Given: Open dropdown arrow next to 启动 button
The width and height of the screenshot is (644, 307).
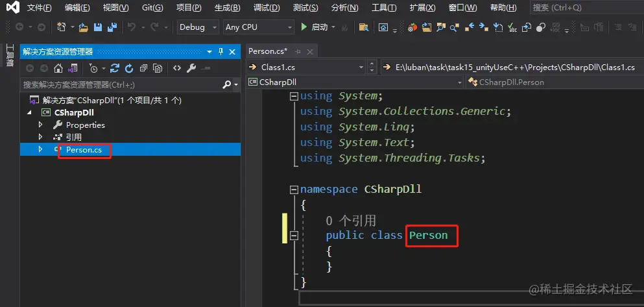Looking at the screenshot, I should [333, 27].
